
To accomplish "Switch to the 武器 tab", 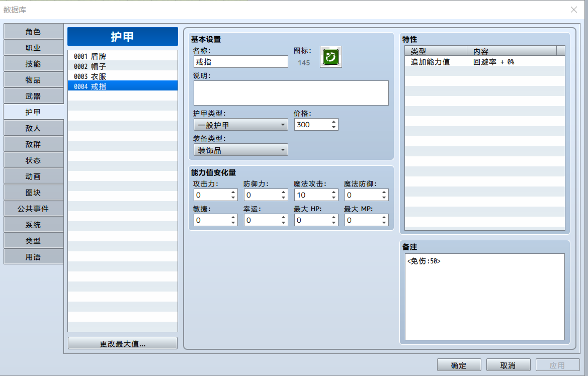I will pos(33,97).
